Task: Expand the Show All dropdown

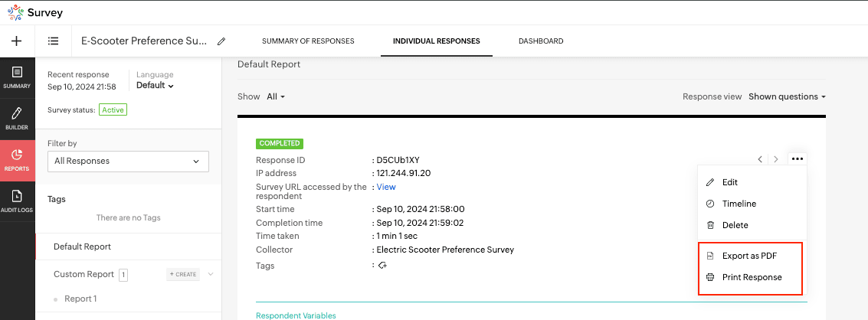Action: [276, 97]
